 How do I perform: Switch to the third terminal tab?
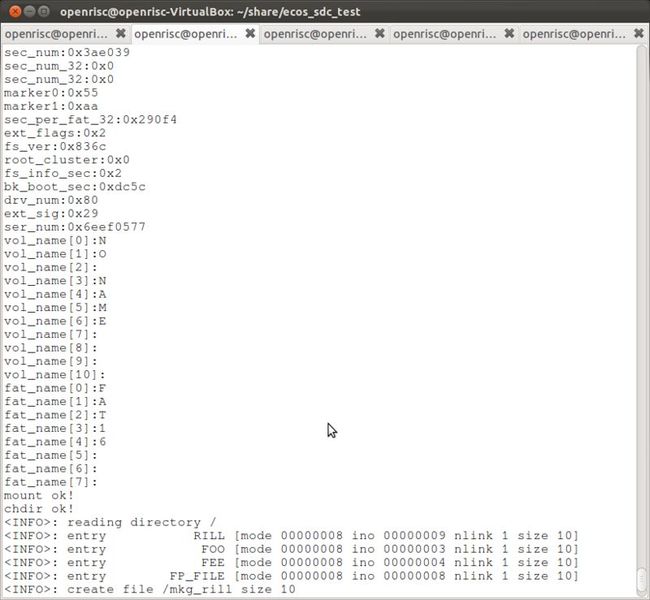315,34
